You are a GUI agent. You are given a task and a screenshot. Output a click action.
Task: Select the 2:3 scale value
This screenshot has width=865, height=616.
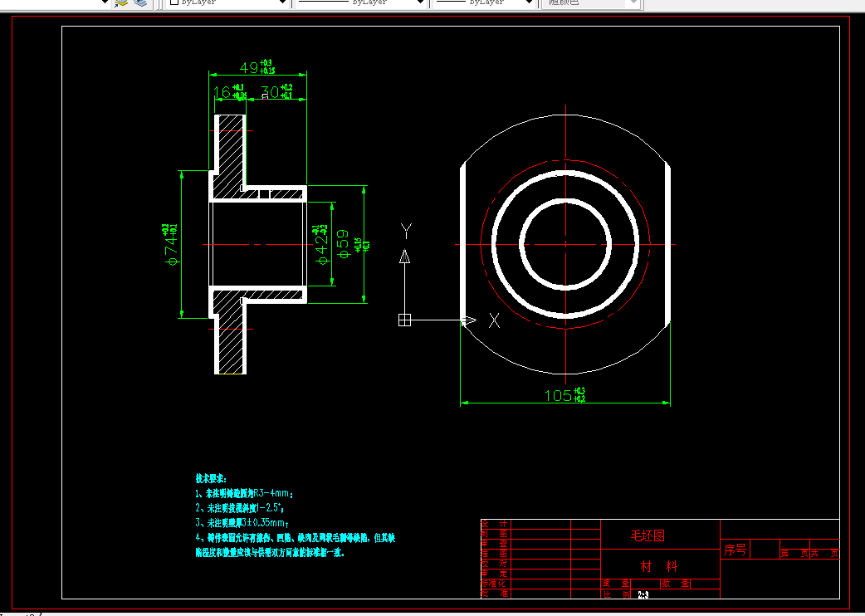click(x=643, y=595)
